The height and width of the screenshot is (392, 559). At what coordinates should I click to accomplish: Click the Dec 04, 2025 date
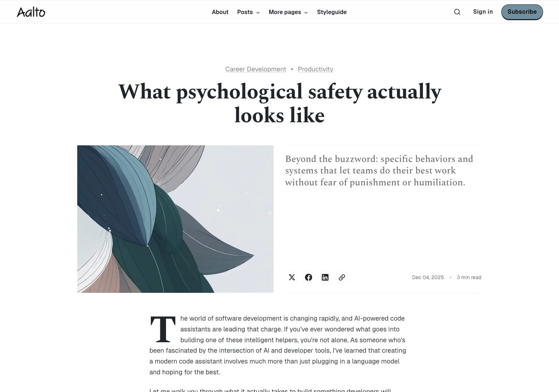[x=428, y=277]
